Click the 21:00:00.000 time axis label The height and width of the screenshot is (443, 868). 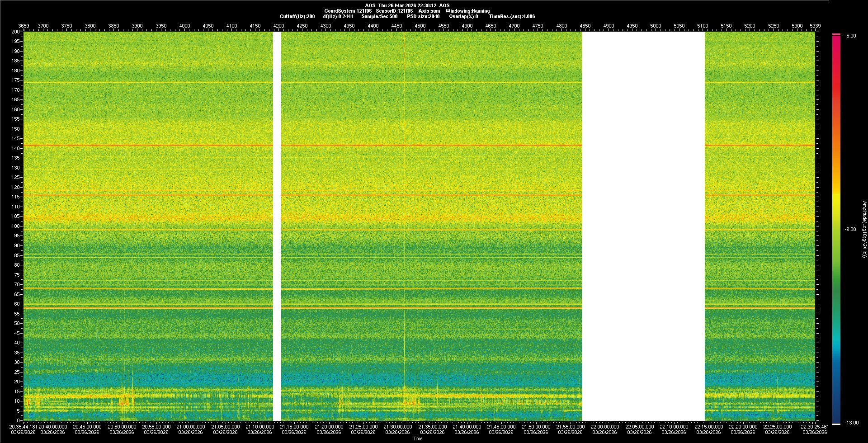tap(190, 427)
